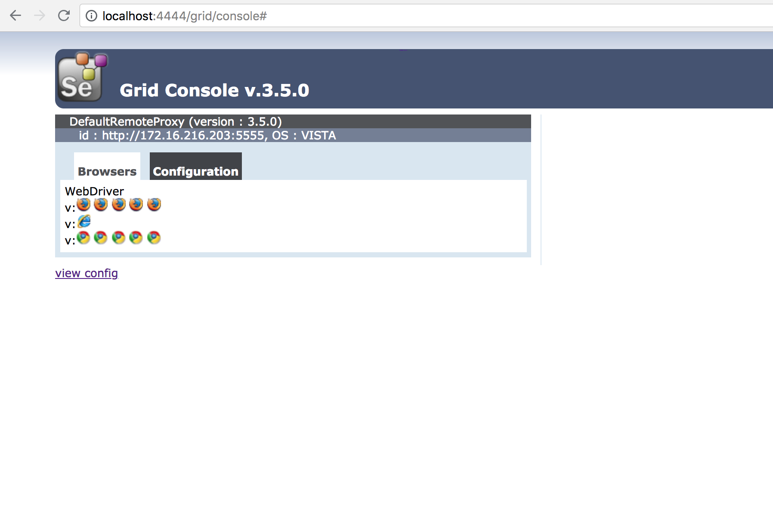Viewport: 773px width, 532px height.
Task: Click the fifth Chrome browser icon
Action: click(154, 238)
